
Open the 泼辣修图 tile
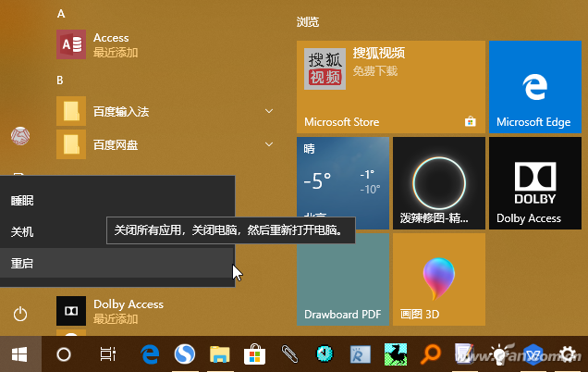tap(439, 183)
